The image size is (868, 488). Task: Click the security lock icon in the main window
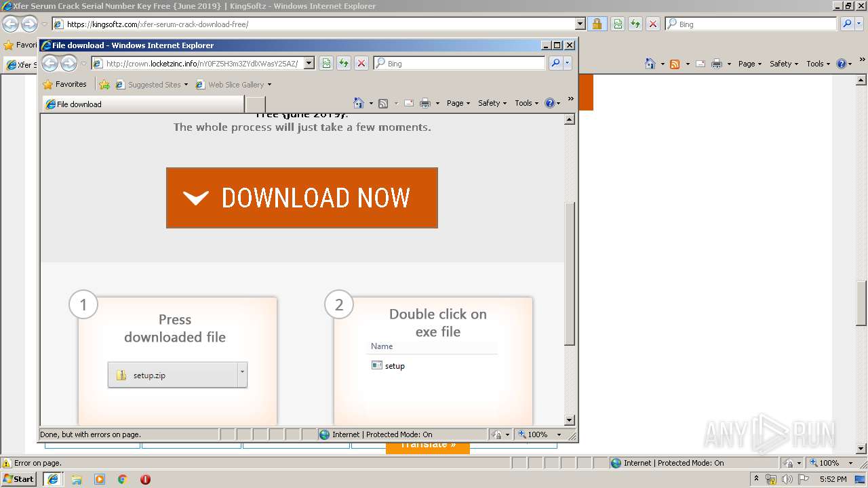coord(597,24)
